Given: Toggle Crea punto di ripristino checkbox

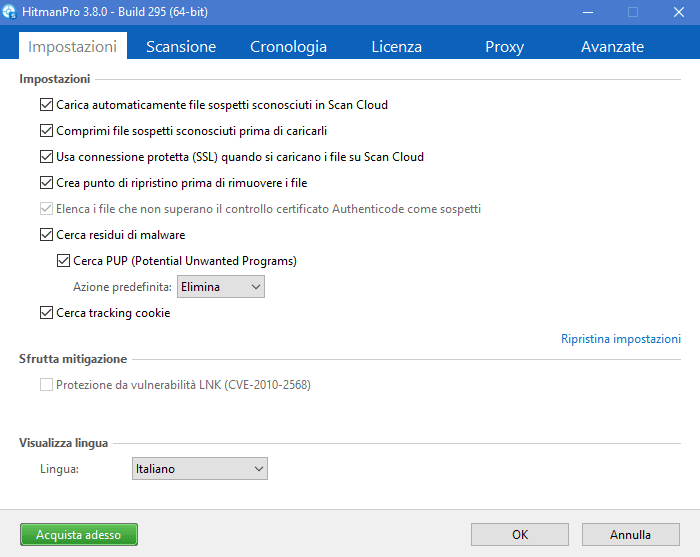Looking at the screenshot, I should (46, 183).
